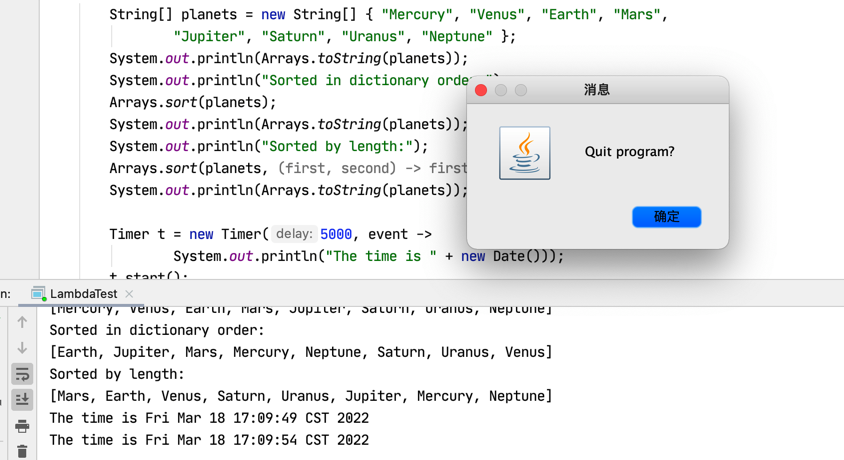
Task: Click the "The time is " string in code
Action: point(381,256)
